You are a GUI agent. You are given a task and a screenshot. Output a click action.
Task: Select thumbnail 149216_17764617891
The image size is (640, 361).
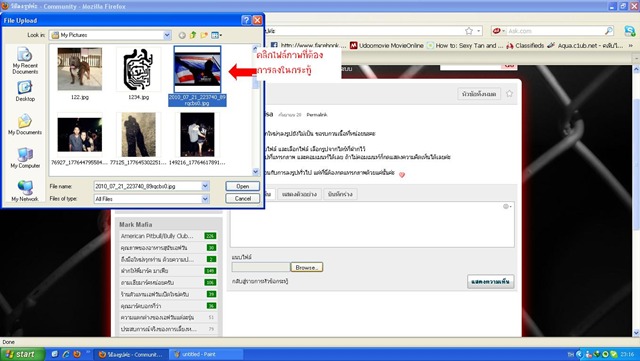pos(197,135)
